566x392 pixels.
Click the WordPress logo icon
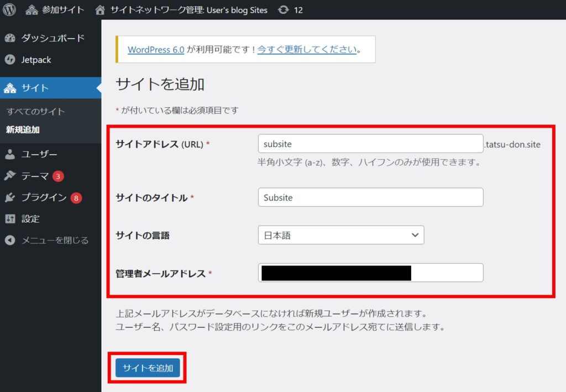click(9, 9)
